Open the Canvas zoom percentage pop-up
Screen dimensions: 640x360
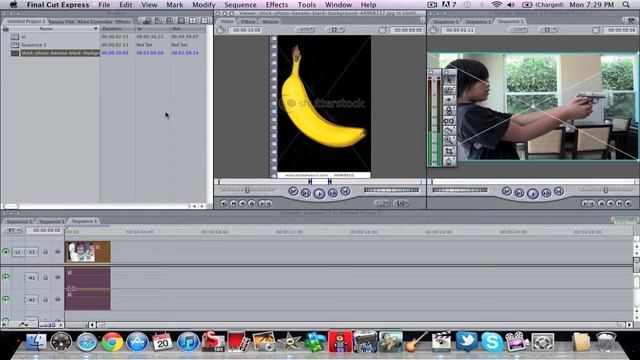[x=518, y=30]
